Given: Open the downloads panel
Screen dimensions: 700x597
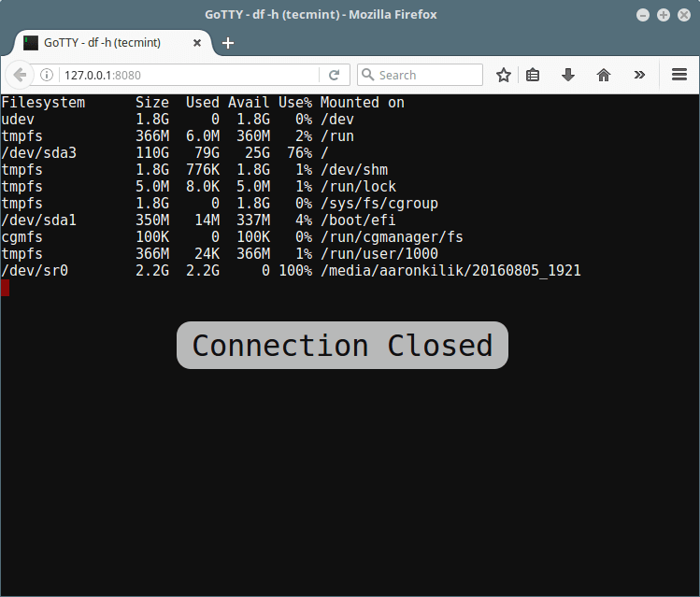Looking at the screenshot, I should tap(567, 75).
